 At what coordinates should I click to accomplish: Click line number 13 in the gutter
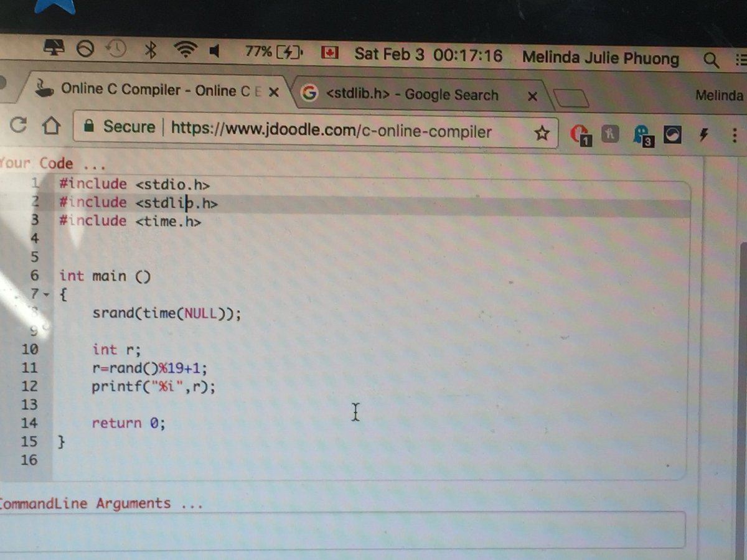tap(29, 404)
